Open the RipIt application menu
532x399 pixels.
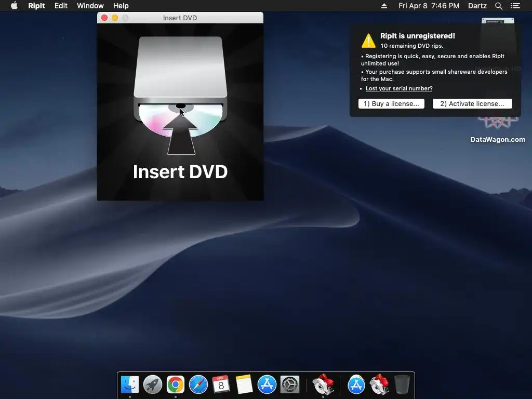[37, 6]
